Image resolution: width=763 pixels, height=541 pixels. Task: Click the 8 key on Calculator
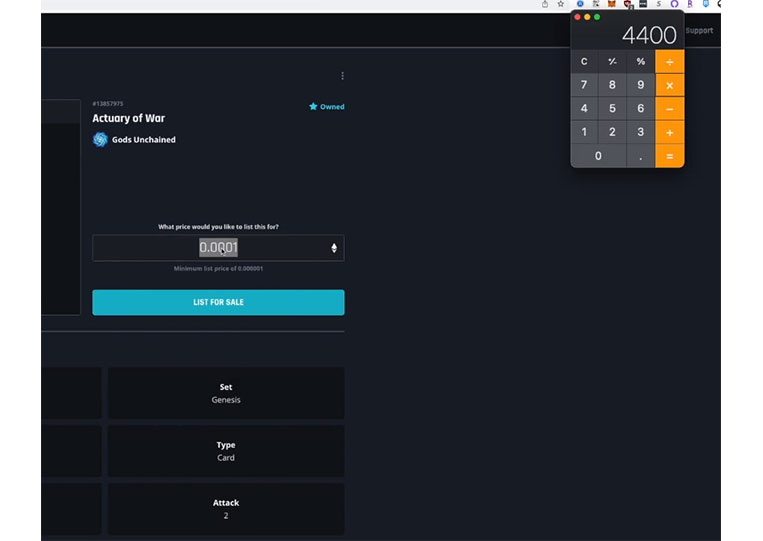coord(612,85)
